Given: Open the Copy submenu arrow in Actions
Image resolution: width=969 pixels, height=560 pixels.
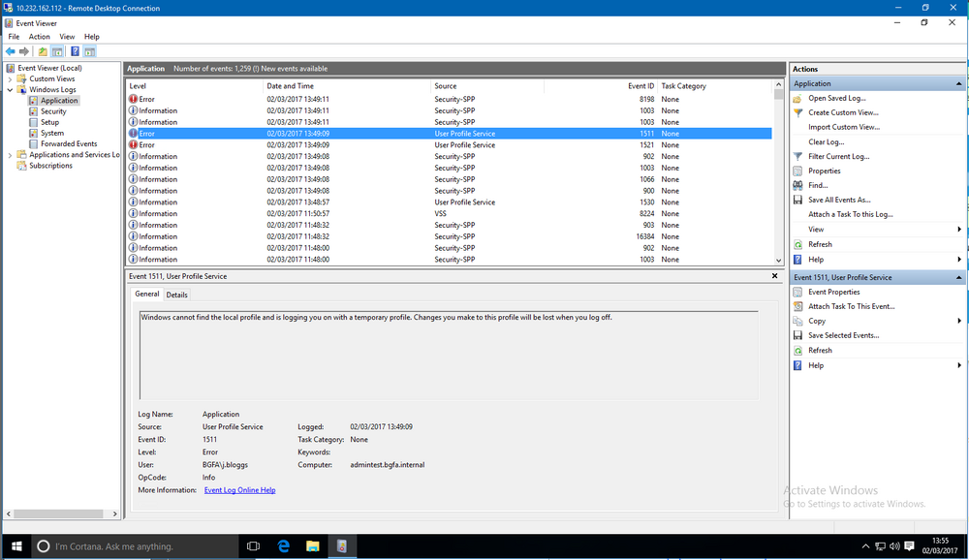Looking at the screenshot, I should pos(959,321).
